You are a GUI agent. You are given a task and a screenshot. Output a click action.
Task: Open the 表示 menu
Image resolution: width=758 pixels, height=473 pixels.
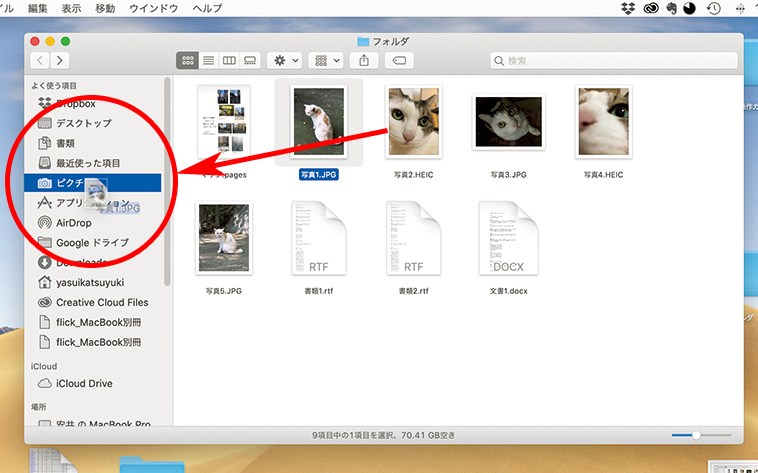pos(72,8)
